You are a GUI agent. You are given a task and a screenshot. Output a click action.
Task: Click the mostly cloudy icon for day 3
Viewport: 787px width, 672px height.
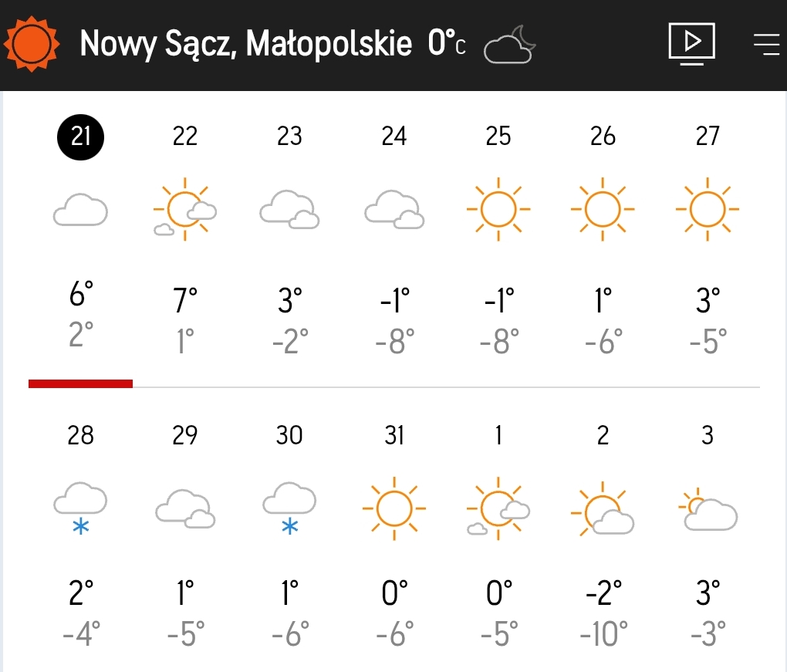tap(708, 509)
